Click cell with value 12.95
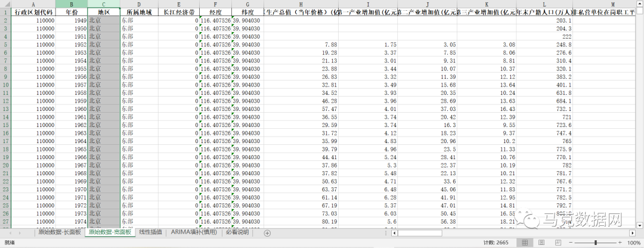The width and height of the screenshot is (644, 248). pyautogui.click(x=487, y=197)
